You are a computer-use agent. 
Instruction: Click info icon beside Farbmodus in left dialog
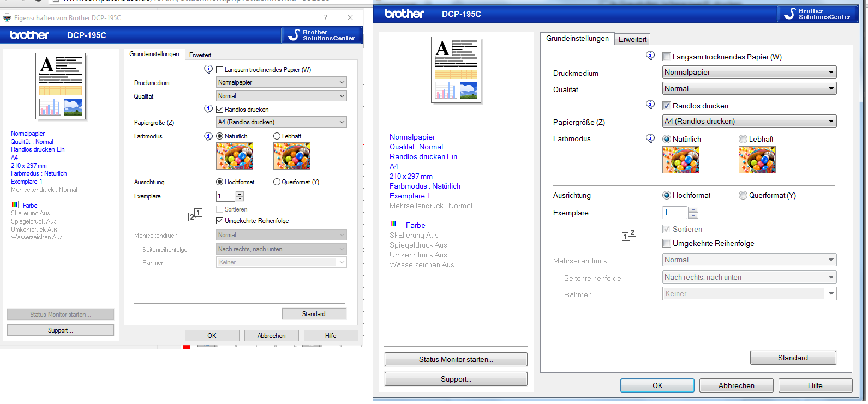[208, 136]
